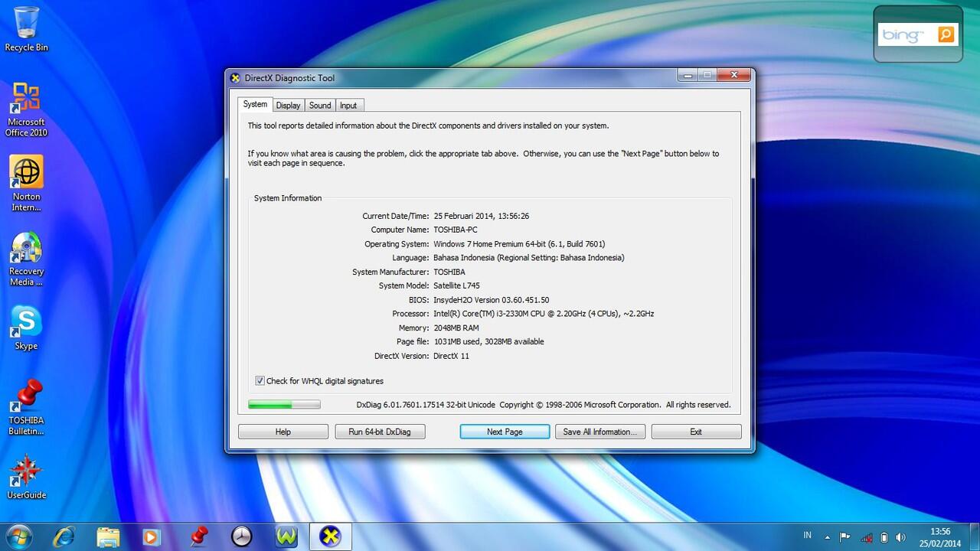Open the UserGuide desktop shortcut
Screen dimensions: 980x551
(26, 477)
